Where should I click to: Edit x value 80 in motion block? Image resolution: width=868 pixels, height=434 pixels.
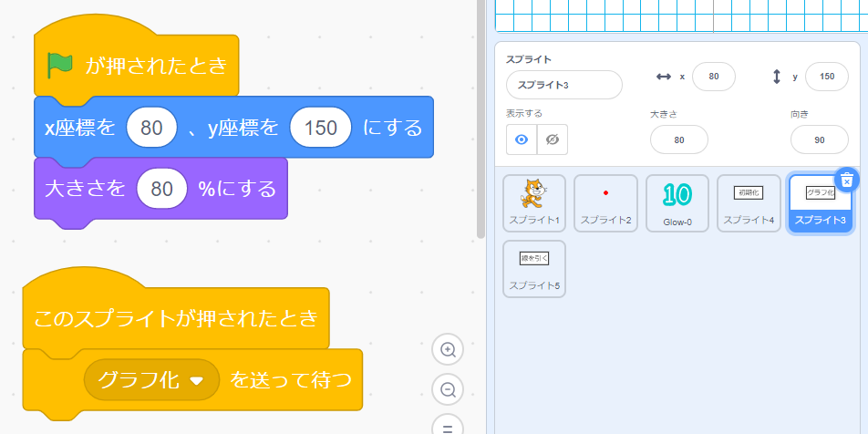151,128
